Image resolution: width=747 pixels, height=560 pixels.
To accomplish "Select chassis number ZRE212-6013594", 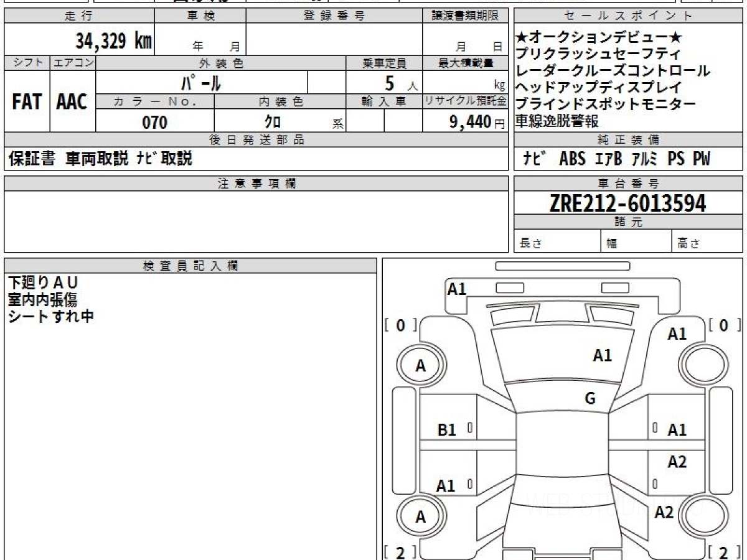I will (628, 203).
